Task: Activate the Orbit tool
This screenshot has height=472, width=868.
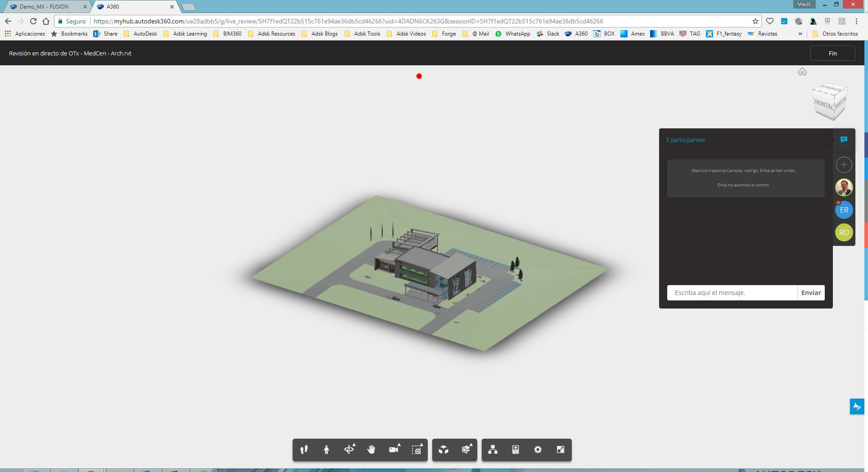Action: pyautogui.click(x=349, y=449)
